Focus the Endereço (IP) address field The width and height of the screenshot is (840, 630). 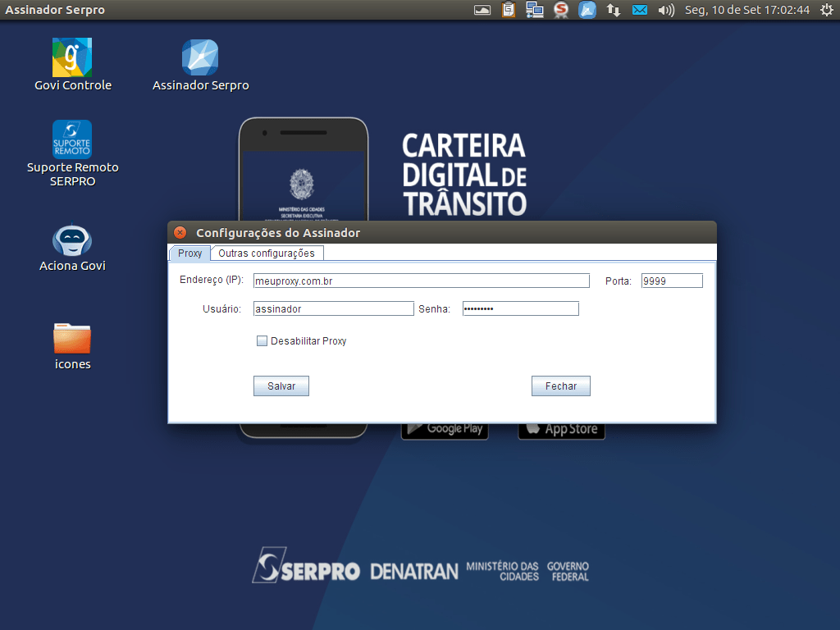(421, 281)
